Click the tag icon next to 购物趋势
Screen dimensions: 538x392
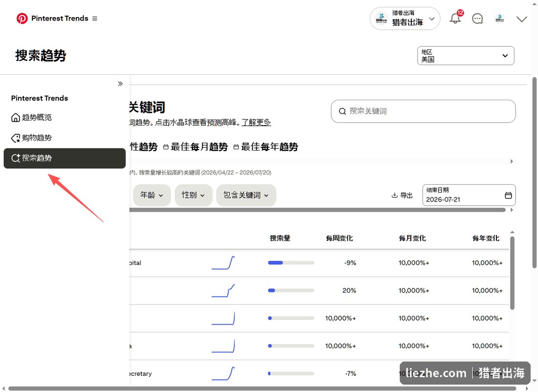pos(16,138)
